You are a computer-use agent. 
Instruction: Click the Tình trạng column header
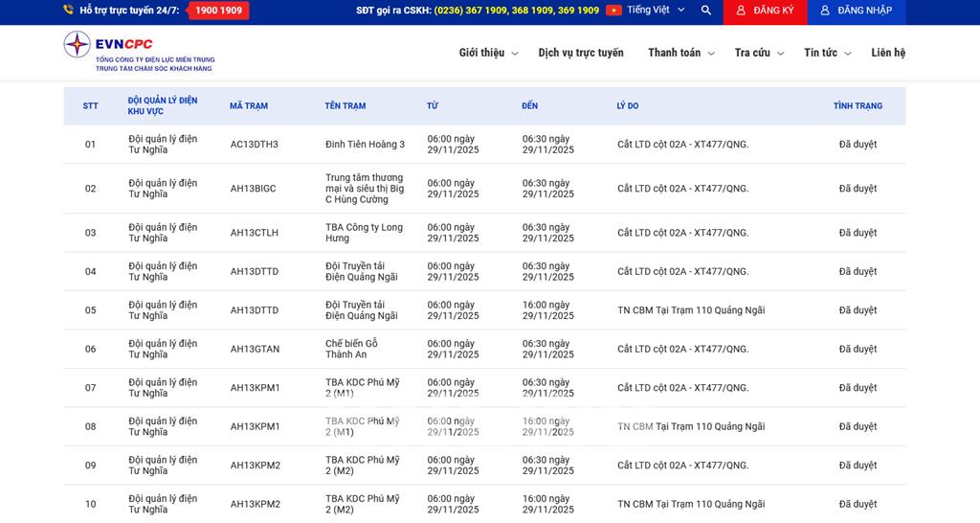(x=857, y=106)
